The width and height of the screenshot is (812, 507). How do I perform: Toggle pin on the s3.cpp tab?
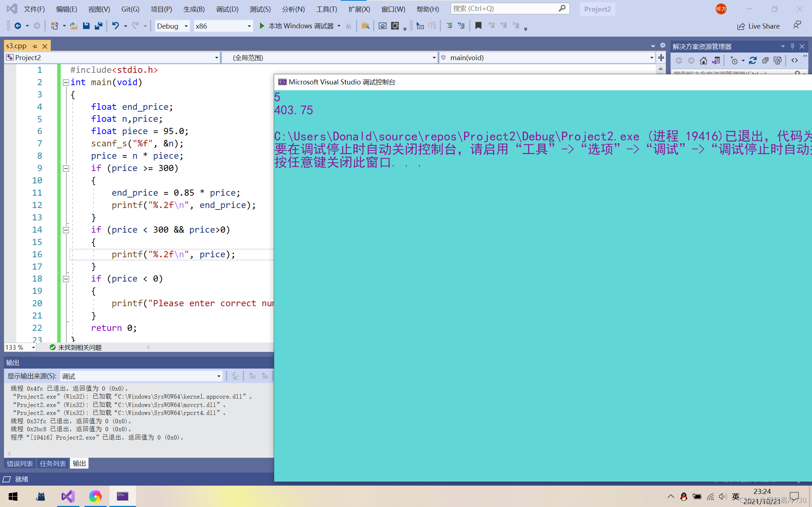(35, 46)
